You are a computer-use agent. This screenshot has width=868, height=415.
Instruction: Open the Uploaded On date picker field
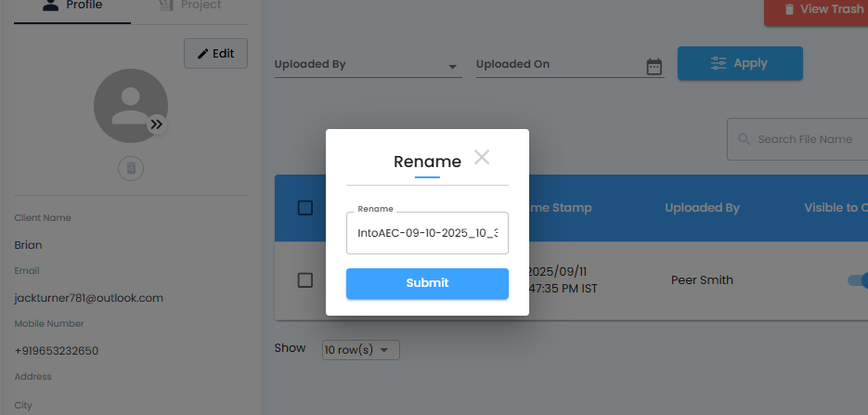coord(559,65)
